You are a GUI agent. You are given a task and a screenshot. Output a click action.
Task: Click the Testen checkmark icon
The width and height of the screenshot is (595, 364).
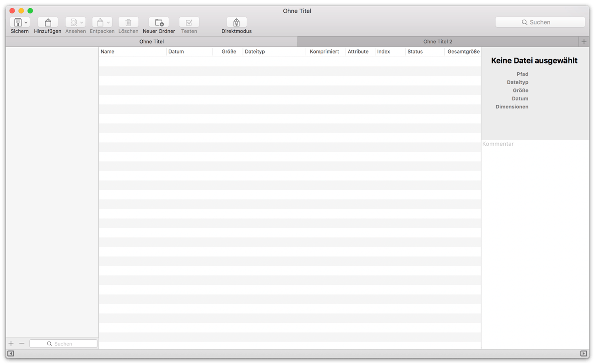click(x=189, y=22)
